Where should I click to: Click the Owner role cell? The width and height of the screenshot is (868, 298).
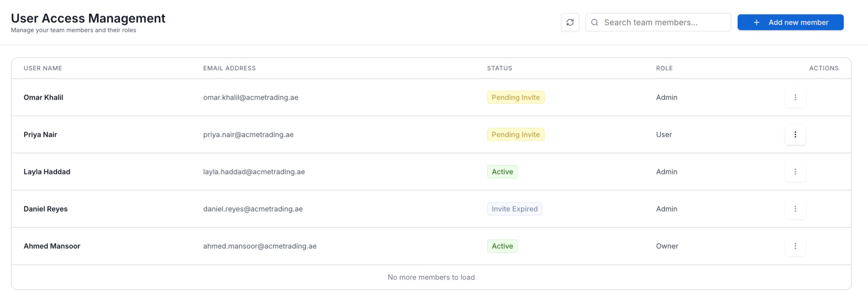click(x=667, y=246)
